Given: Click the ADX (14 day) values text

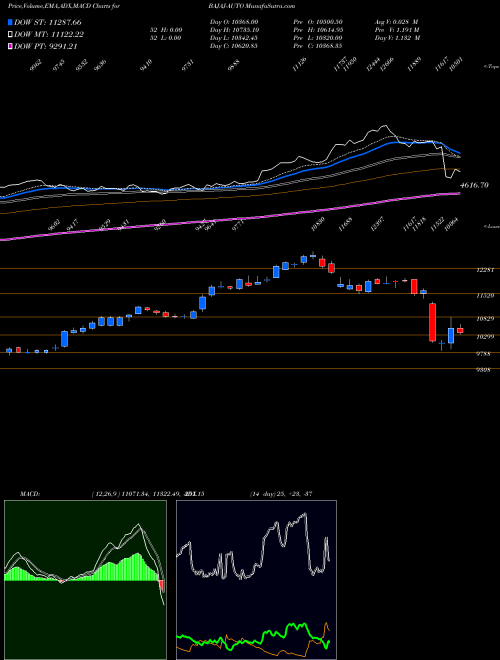Looking at the screenshot, I should pyautogui.click(x=281, y=494).
